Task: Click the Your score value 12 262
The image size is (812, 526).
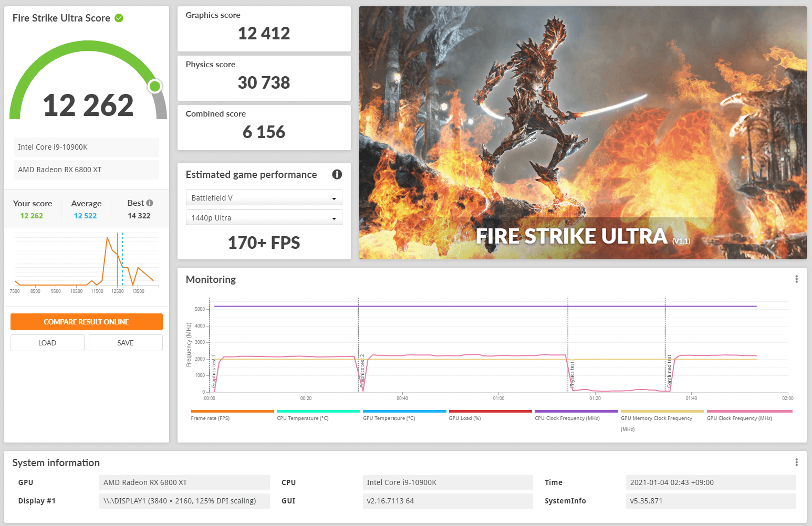Action: point(32,216)
